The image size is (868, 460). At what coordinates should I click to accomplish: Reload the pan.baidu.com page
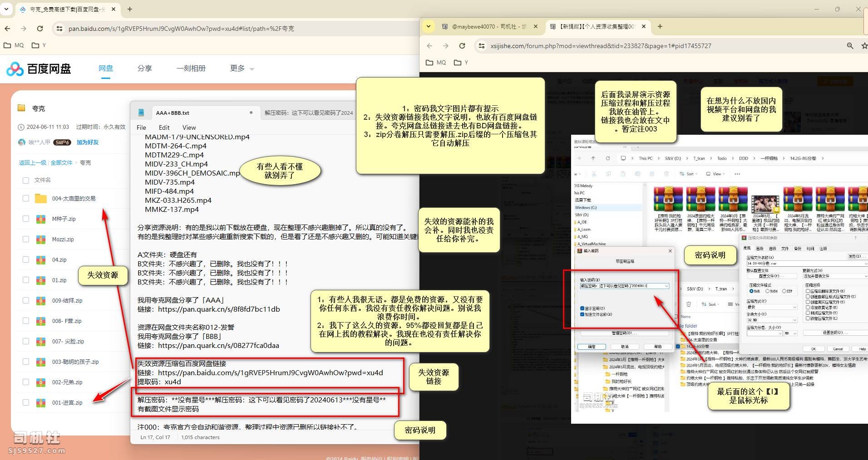[x=40, y=29]
